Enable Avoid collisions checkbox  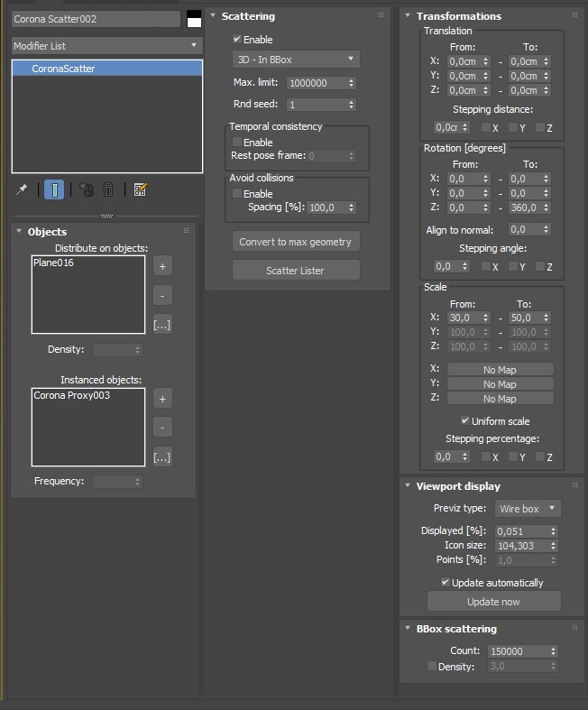pos(237,194)
